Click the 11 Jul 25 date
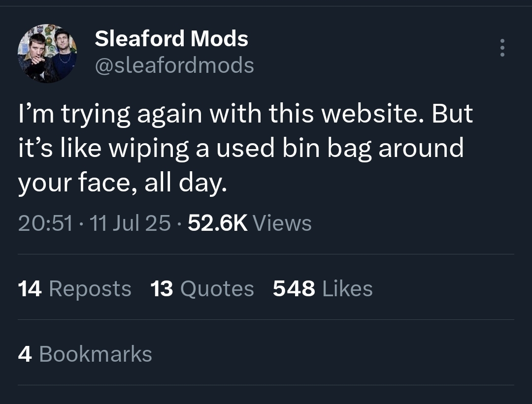 [131, 223]
